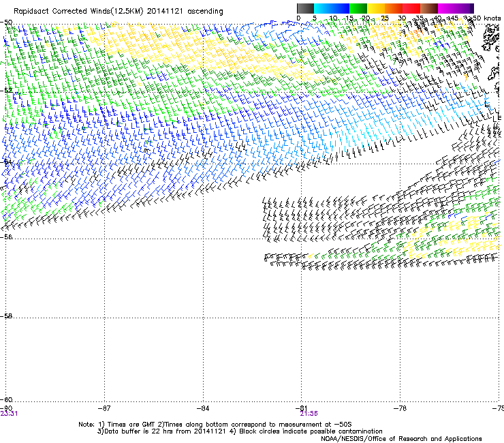Click the -84 longitude axis label

pos(203,408)
